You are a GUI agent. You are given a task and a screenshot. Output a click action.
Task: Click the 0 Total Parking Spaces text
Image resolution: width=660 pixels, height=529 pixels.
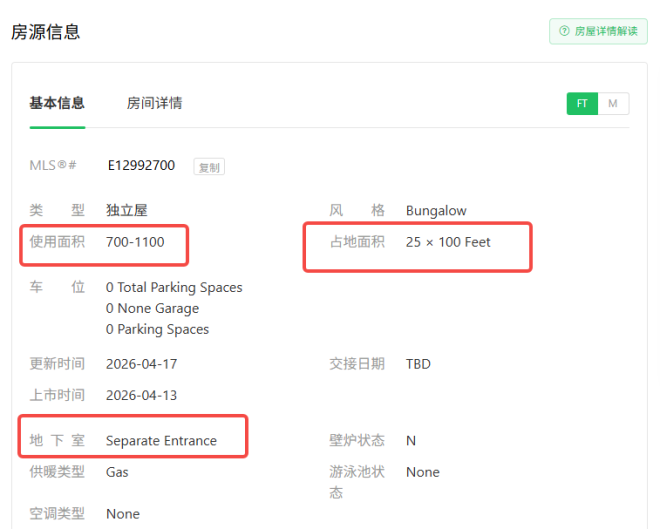[174, 287]
